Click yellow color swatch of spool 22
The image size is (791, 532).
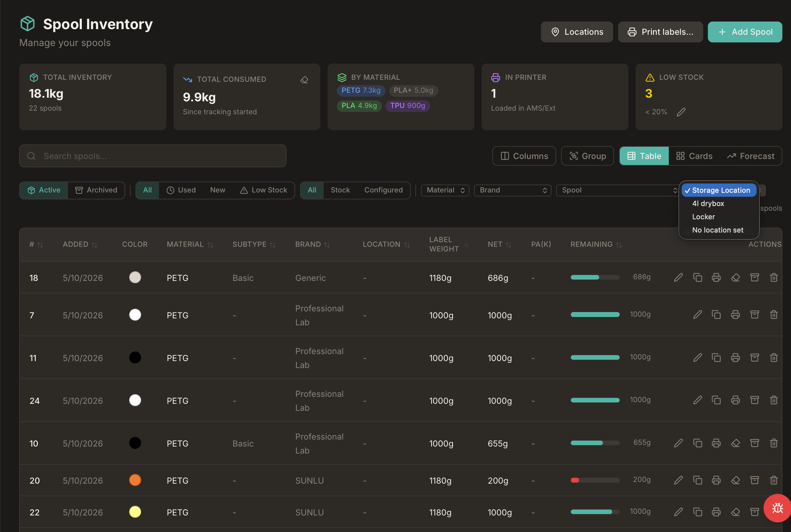click(135, 512)
